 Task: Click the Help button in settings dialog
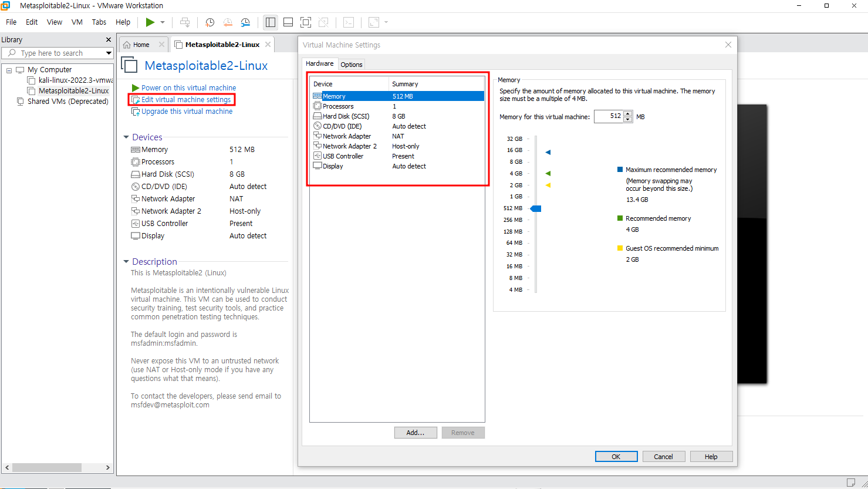pyautogui.click(x=711, y=457)
